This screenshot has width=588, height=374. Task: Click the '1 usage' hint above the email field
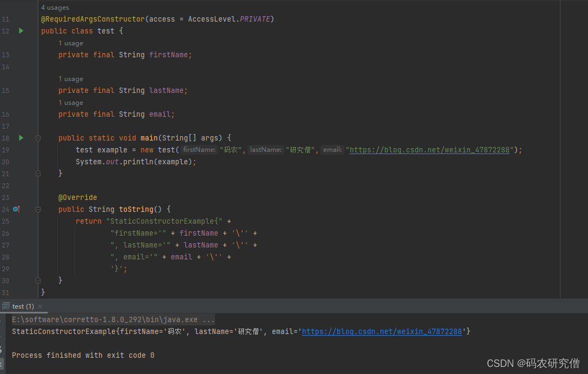tap(71, 103)
